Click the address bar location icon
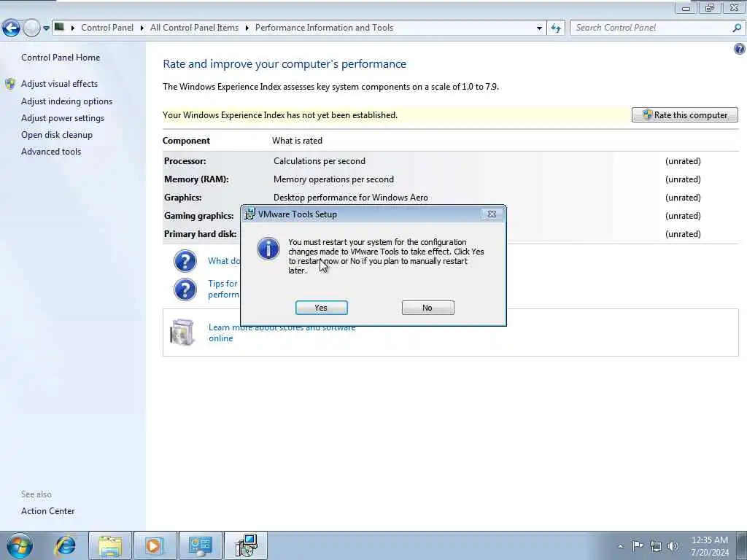Viewport: 747px width, 560px height. pos(59,27)
